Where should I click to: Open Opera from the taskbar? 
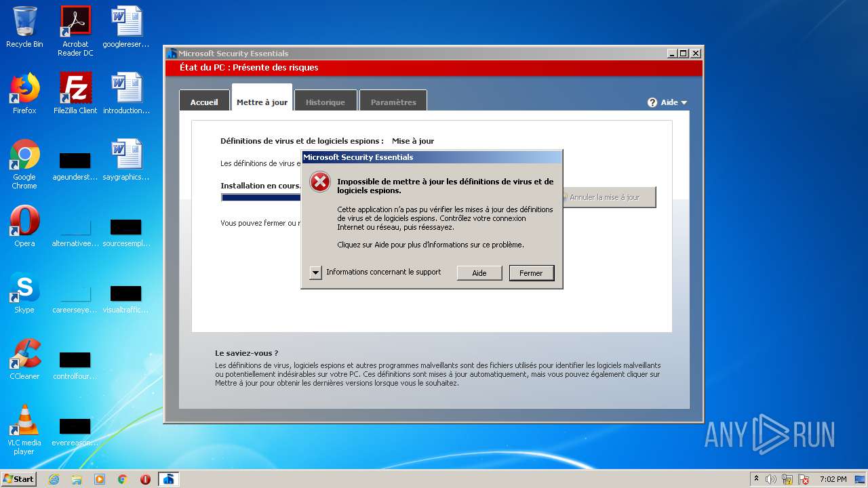pyautogui.click(x=145, y=479)
